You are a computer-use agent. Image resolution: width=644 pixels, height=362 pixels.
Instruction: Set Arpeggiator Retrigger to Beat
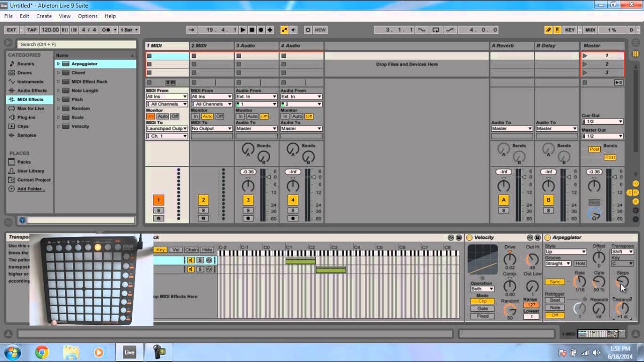pos(554,300)
